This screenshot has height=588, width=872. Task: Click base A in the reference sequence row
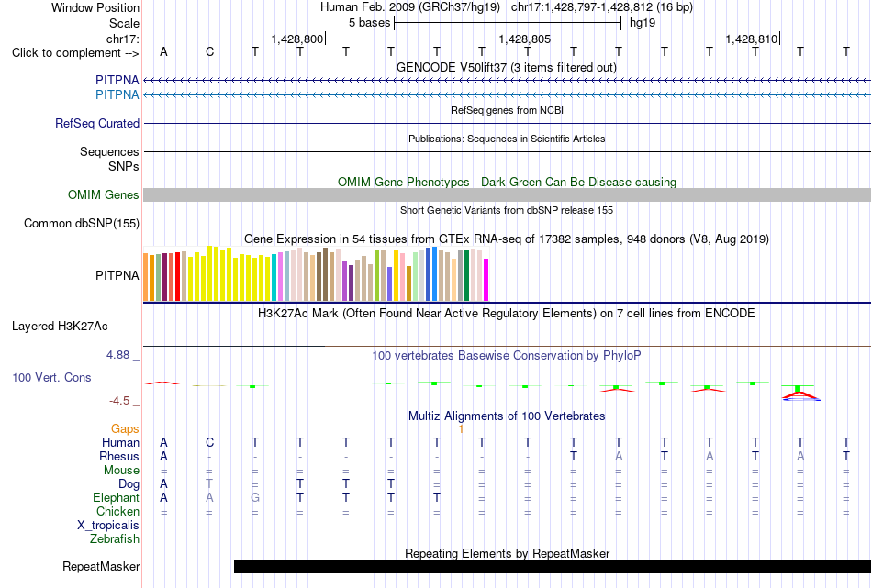163,51
